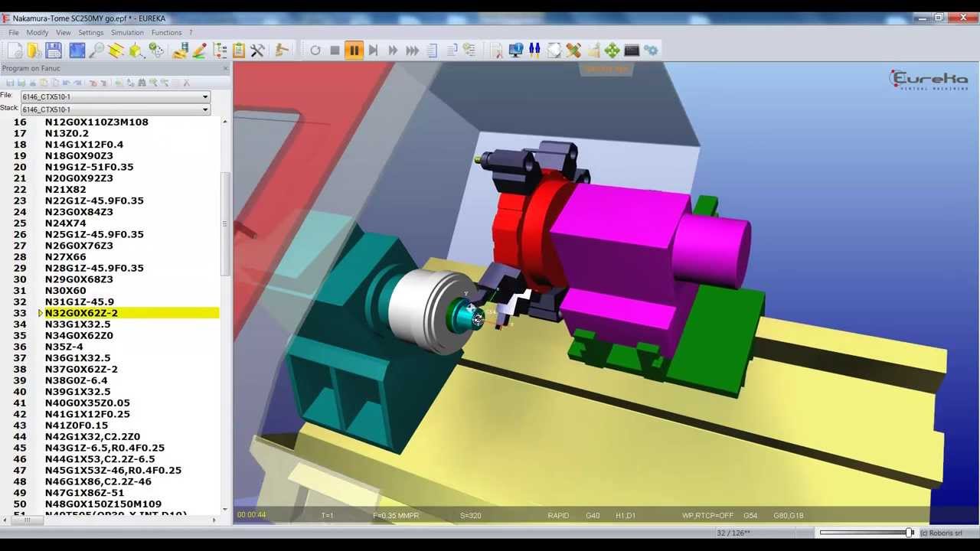Image resolution: width=980 pixels, height=551 pixels.
Task: Click the green four-arrow move icon
Action: (x=612, y=51)
